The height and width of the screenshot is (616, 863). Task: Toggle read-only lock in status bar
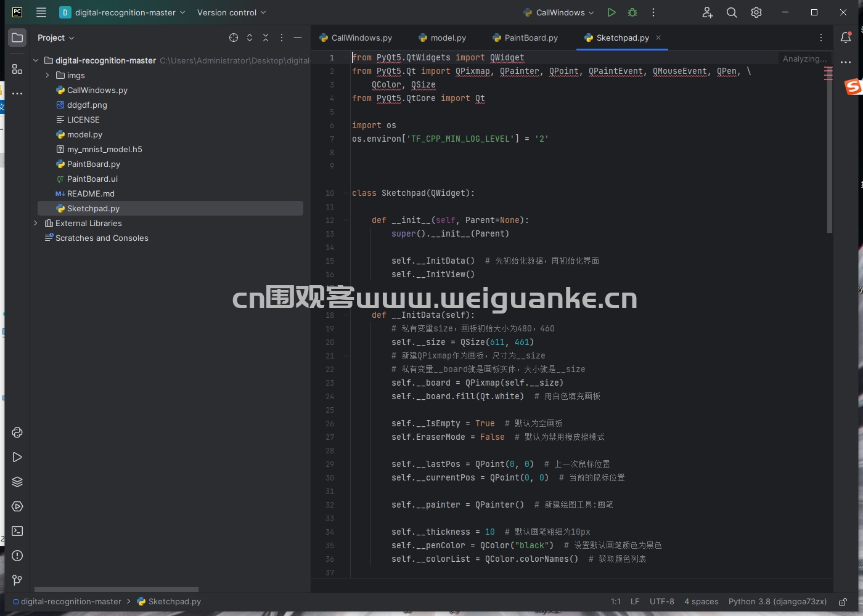843,602
